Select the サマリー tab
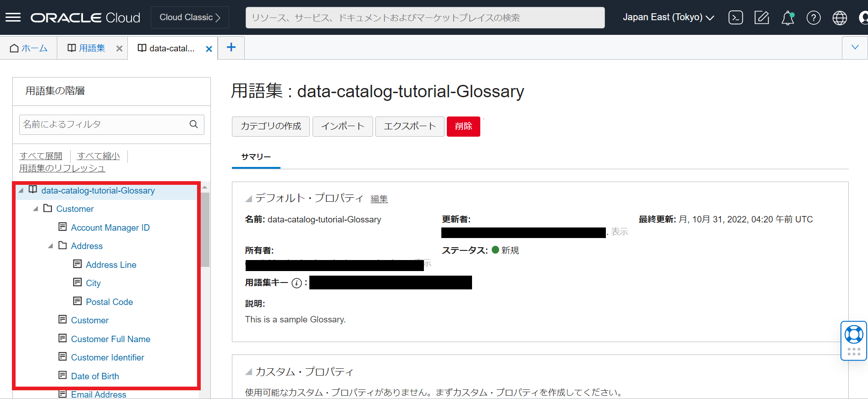Viewport: 868px width, 399px height. click(256, 157)
